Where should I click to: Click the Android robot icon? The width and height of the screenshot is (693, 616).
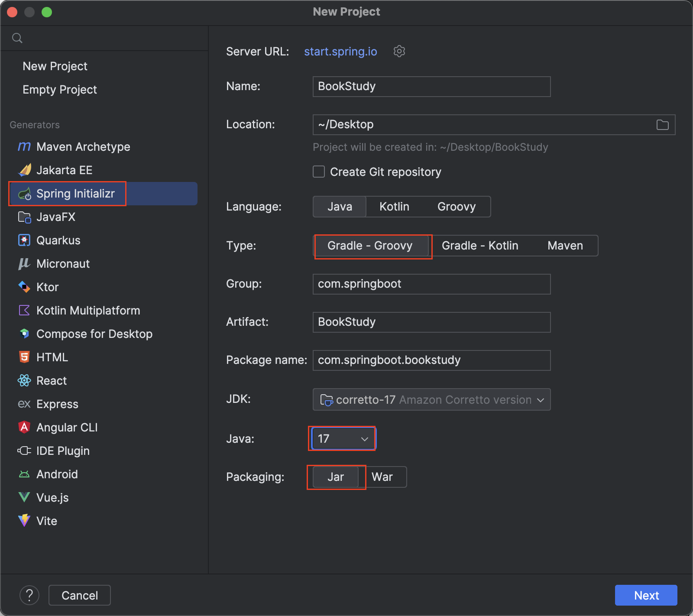(24, 474)
